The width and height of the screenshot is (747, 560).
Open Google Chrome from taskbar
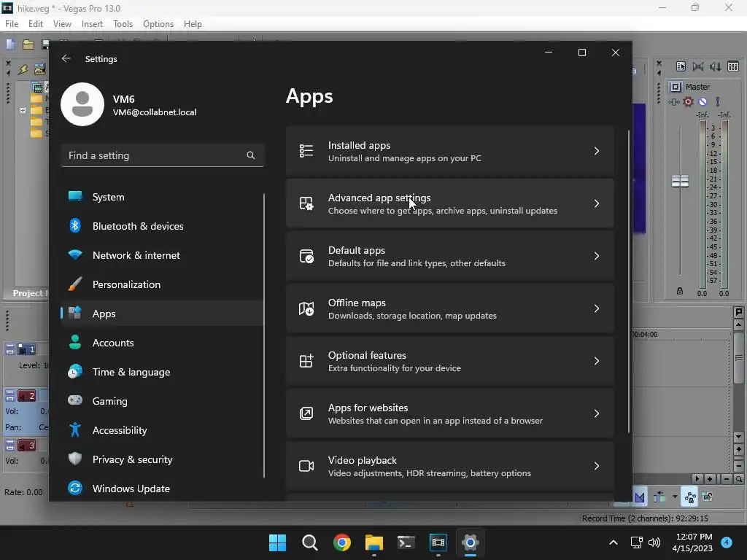point(341,542)
